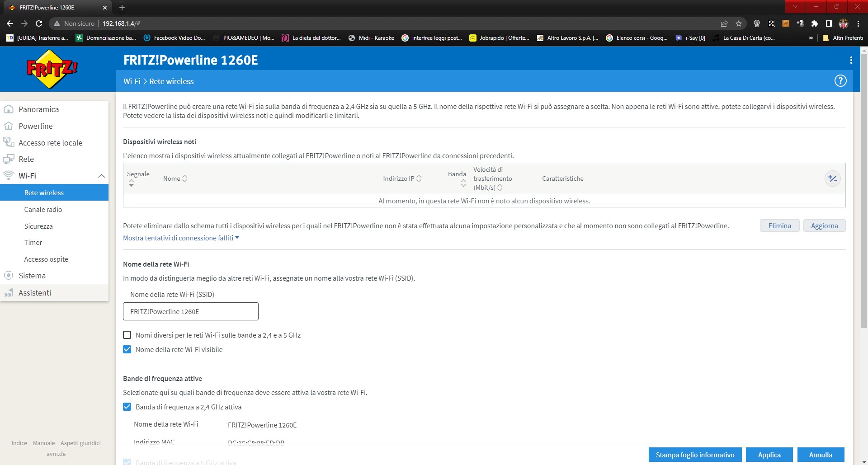Viewport: 868px width, 465px height.
Task: Open the avm.de link
Action: click(x=56, y=454)
